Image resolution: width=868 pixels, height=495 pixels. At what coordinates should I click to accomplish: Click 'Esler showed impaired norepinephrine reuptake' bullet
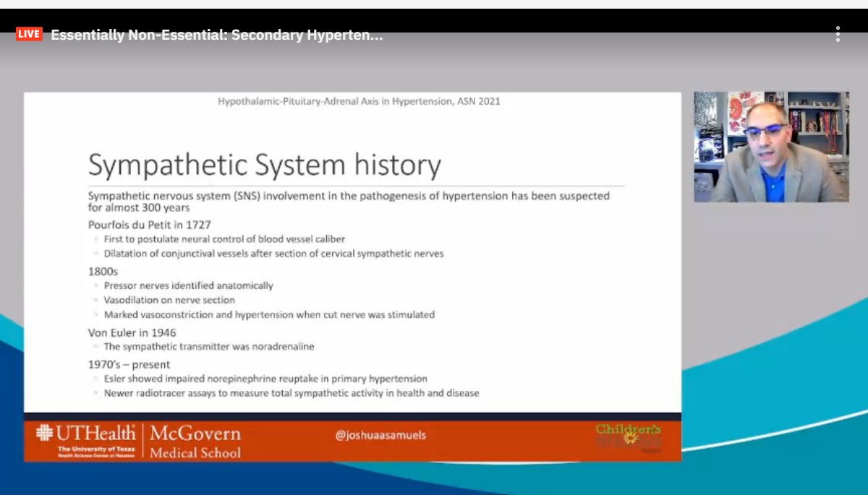pyautogui.click(x=265, y=379)
